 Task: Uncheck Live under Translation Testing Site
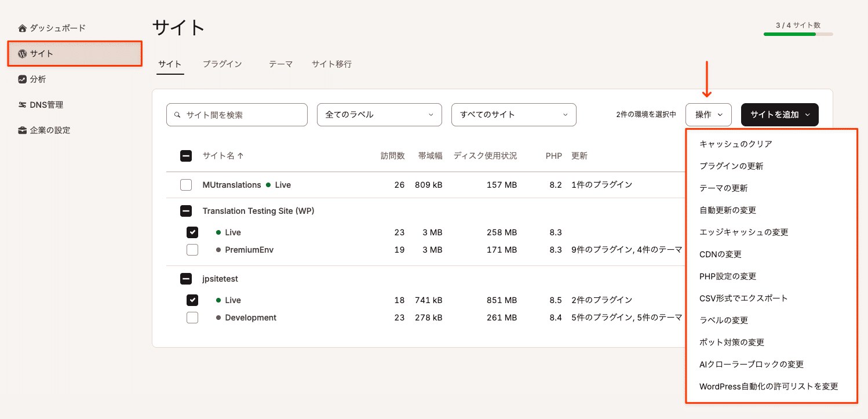[192, 232]
